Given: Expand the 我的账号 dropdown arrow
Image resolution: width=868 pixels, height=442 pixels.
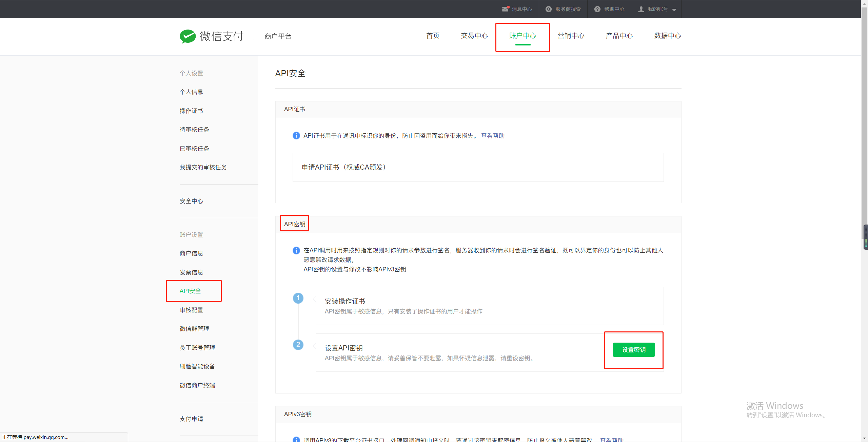Looking at the screenshot, I should pos(674,10).
